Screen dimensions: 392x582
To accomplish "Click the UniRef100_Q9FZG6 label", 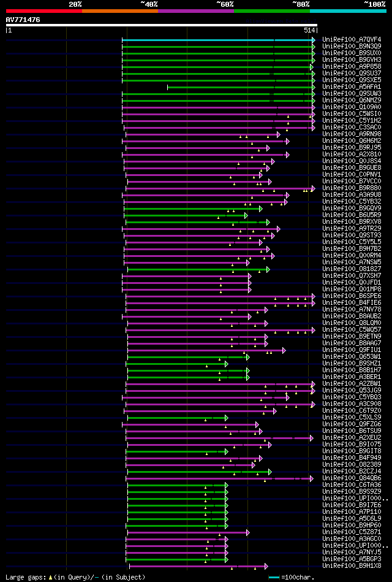I will pos(352,424).
